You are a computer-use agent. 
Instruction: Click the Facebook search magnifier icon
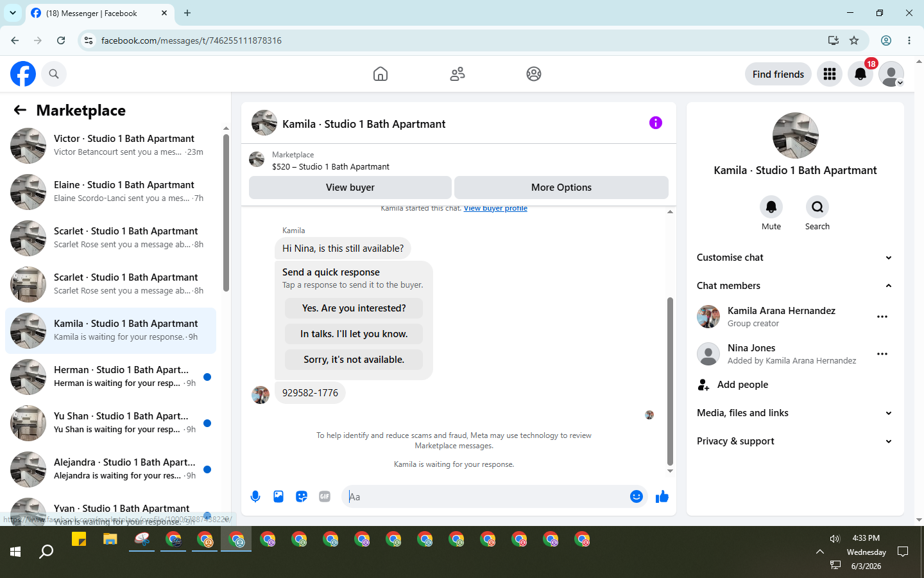click(54, 74)
